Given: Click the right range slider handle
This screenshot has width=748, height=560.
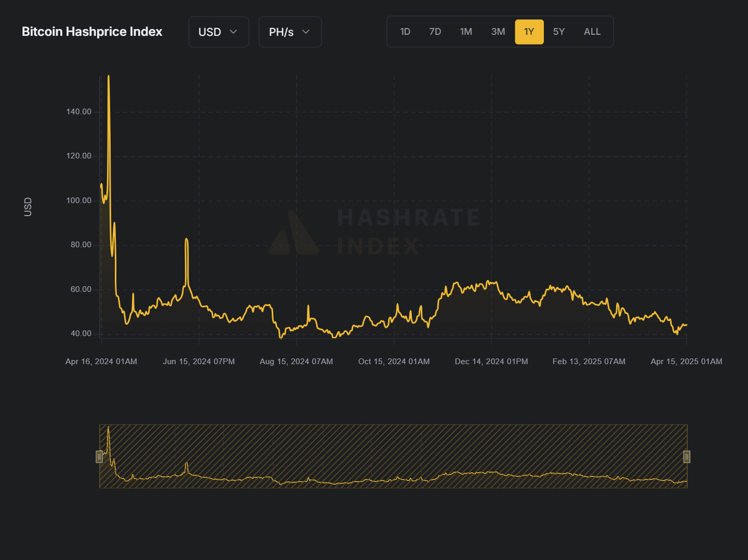Looking at the screenshot, I should [x=687, y=457].
